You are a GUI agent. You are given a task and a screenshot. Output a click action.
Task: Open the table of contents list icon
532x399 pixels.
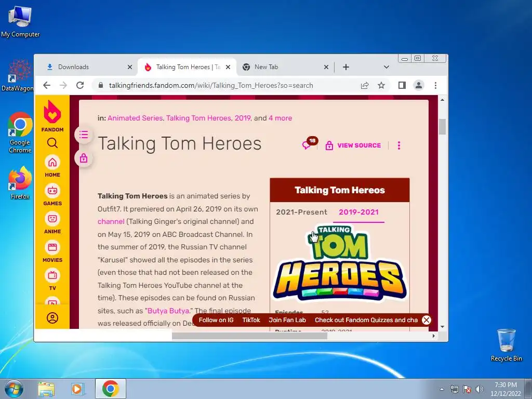click(x=84, y=135)
